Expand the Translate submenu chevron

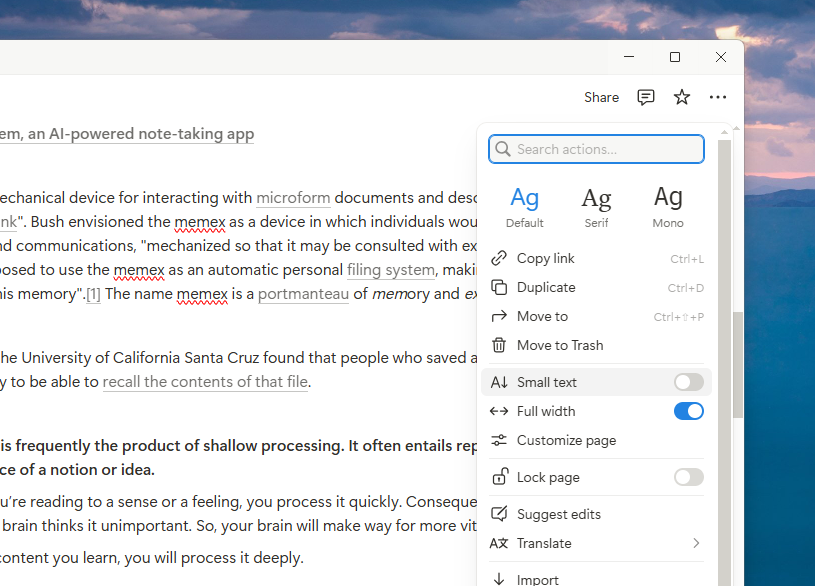[x=696, y=543]
